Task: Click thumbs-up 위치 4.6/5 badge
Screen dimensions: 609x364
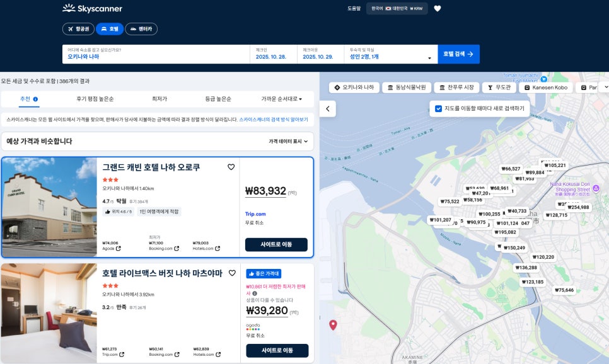Action: point(119,212)
